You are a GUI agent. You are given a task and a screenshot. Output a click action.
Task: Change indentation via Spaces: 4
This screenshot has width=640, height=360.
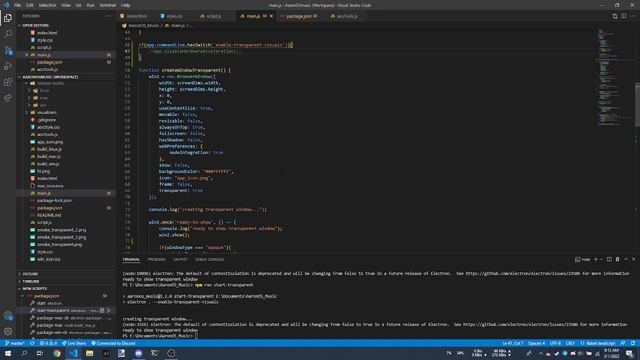pyautogui.click(x=536, y=343)
